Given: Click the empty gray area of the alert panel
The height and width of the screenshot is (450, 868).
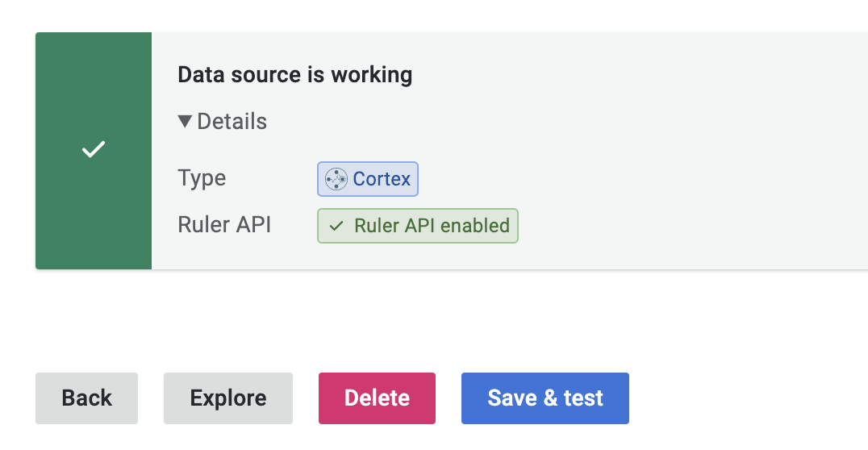Looking at the screenshot, I should coord(686,161).
